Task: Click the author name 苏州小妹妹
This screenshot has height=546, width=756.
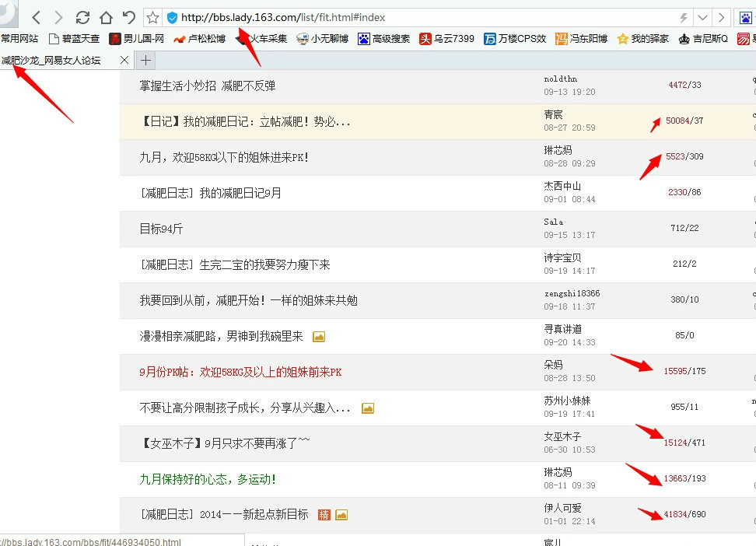Action: (567, 401)
